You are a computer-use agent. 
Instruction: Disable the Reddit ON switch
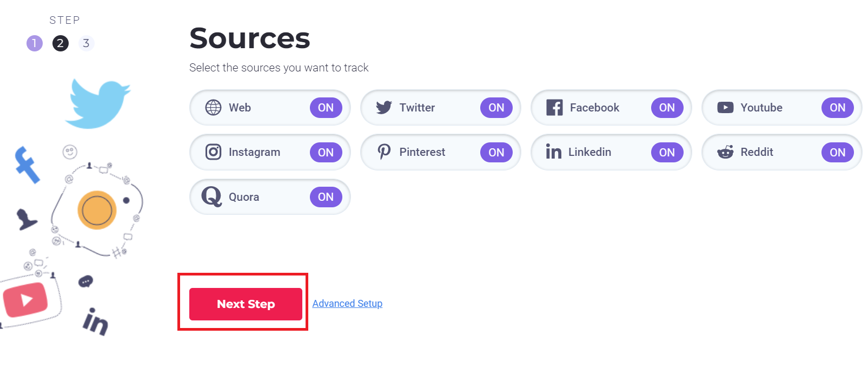click(x=838, y=153)
